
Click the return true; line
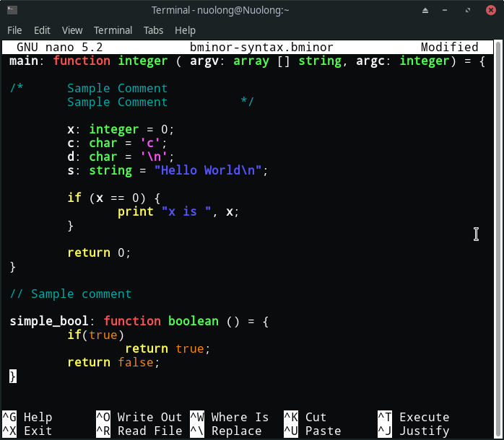click(168, 349)
